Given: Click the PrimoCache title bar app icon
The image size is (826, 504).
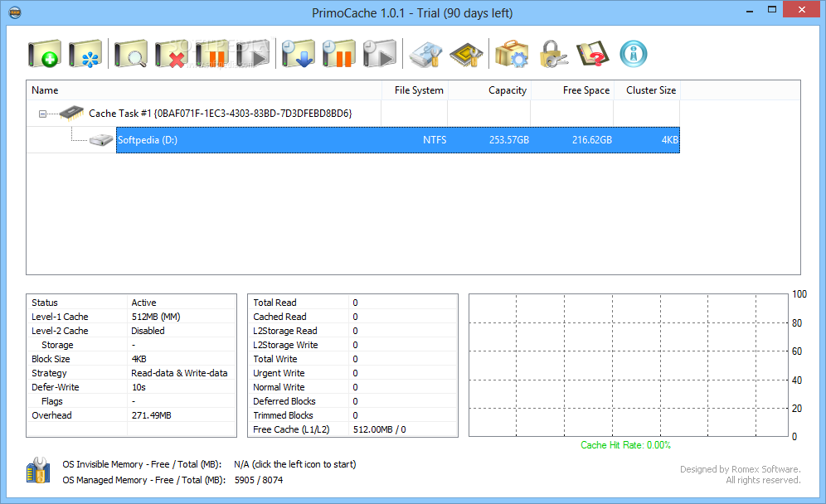Looking at the screenshot, I should click(x=15, y=12).
